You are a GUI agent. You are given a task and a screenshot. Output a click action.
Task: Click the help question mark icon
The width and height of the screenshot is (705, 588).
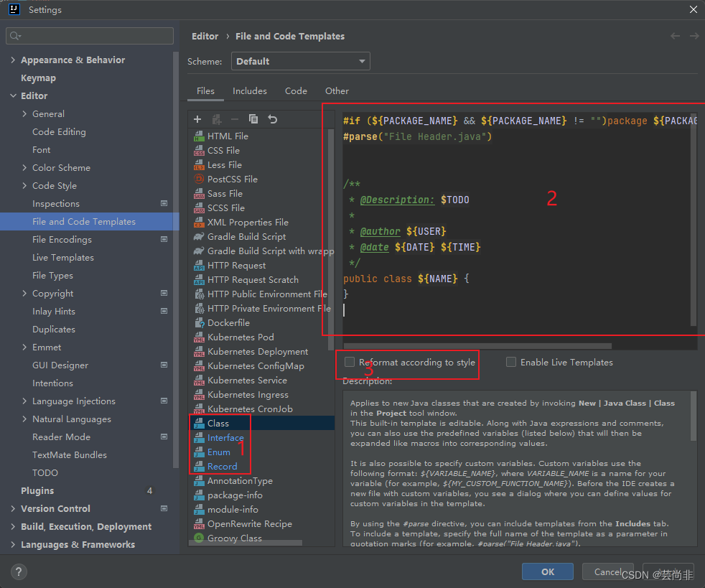tap(19, 571)
